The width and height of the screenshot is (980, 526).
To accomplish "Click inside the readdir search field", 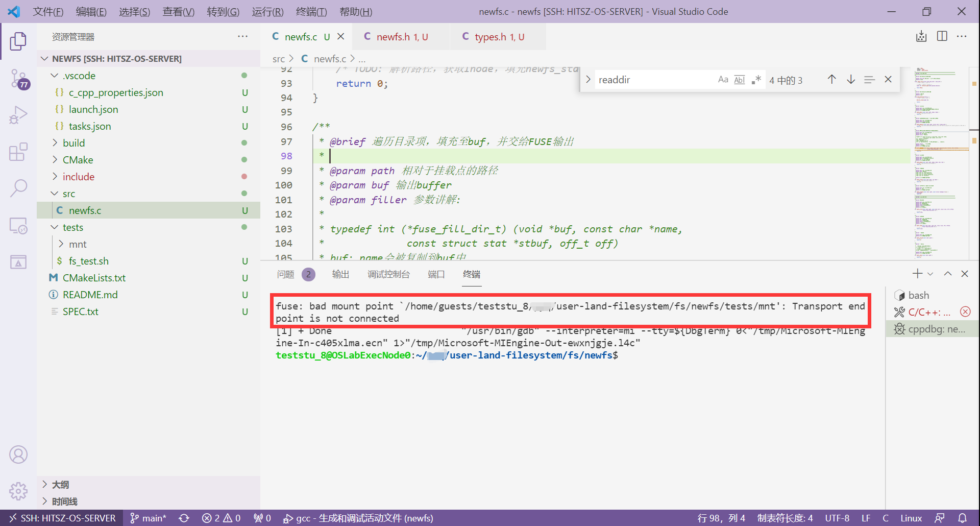I will pos(653,80).
